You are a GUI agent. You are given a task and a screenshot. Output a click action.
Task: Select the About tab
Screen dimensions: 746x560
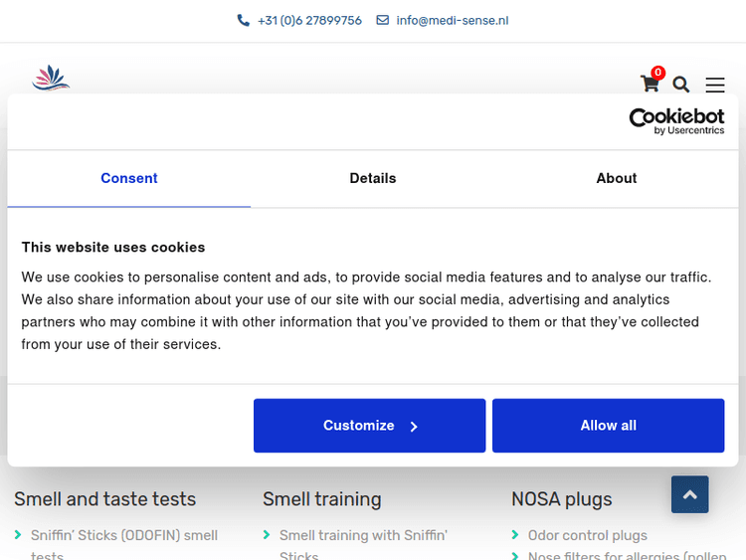point(617,178)
